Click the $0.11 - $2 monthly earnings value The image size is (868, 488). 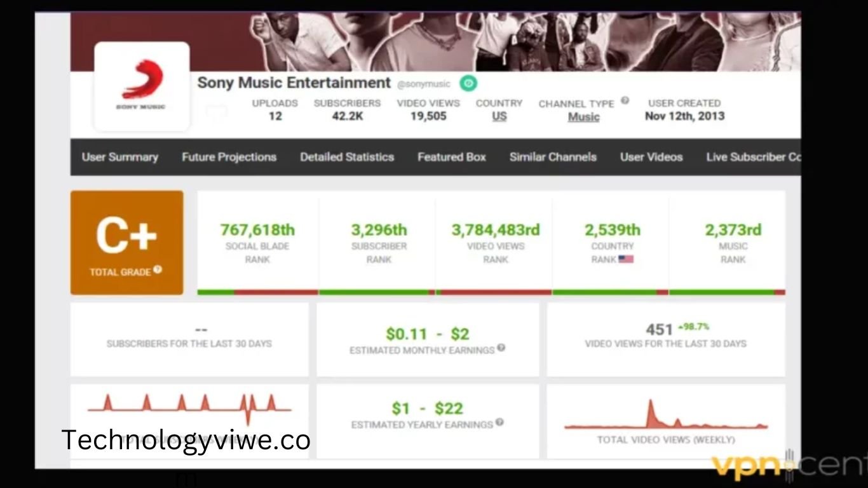(428, 334)
